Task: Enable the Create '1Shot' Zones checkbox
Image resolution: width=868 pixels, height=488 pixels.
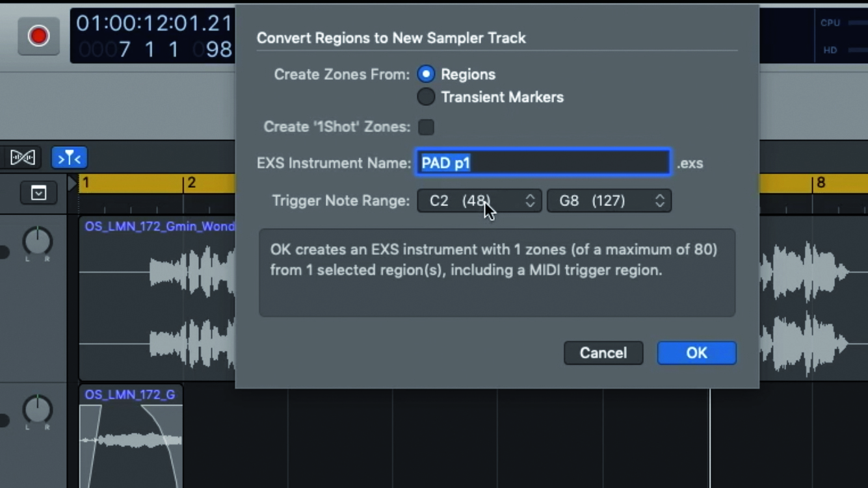Action: tap(426, 127)
